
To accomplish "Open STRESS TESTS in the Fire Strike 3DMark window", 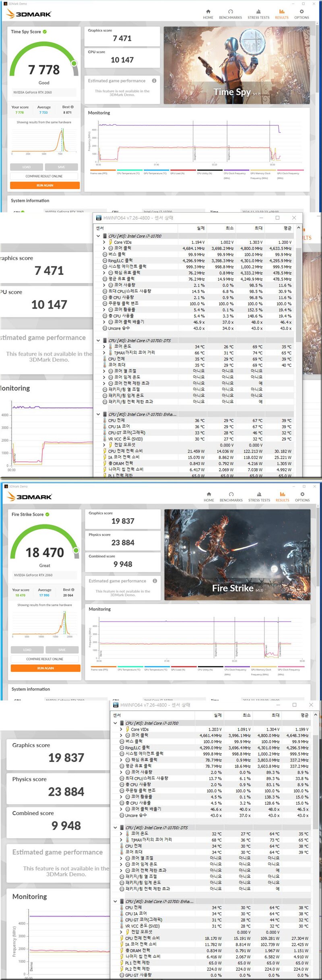I will (259, 497).
